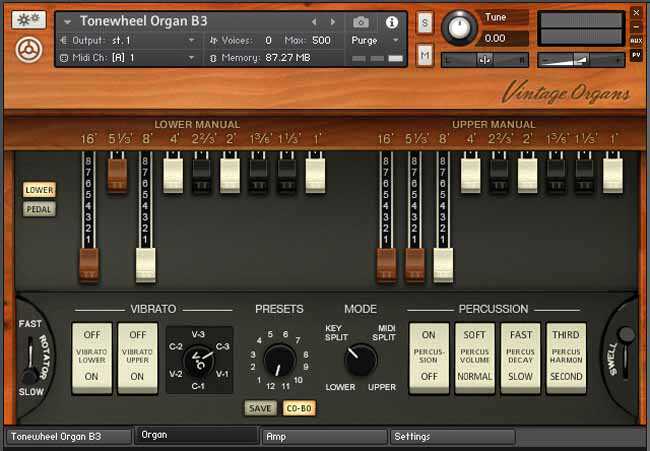Click lower manual 4' drawbar handle
Screen dimensions: 650x451
pos(173,175)
